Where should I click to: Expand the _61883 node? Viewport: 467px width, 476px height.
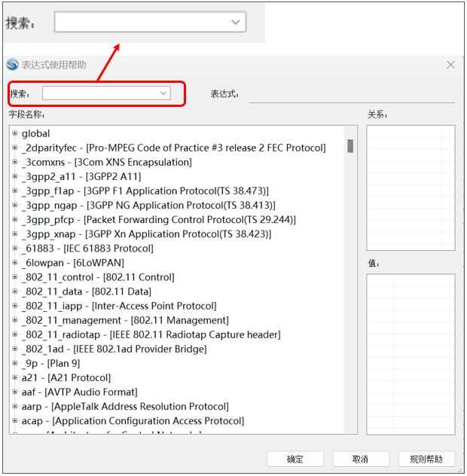[x=14, y=248]
